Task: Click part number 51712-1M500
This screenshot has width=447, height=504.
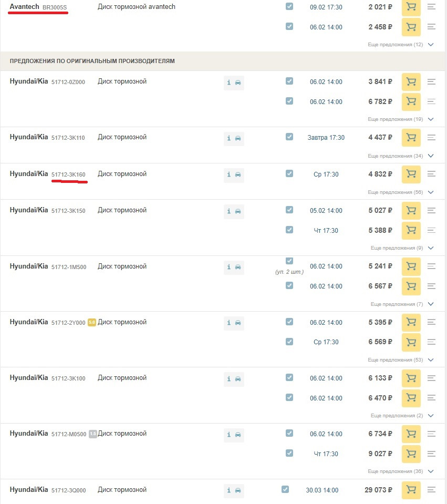Action: point(68,267)
